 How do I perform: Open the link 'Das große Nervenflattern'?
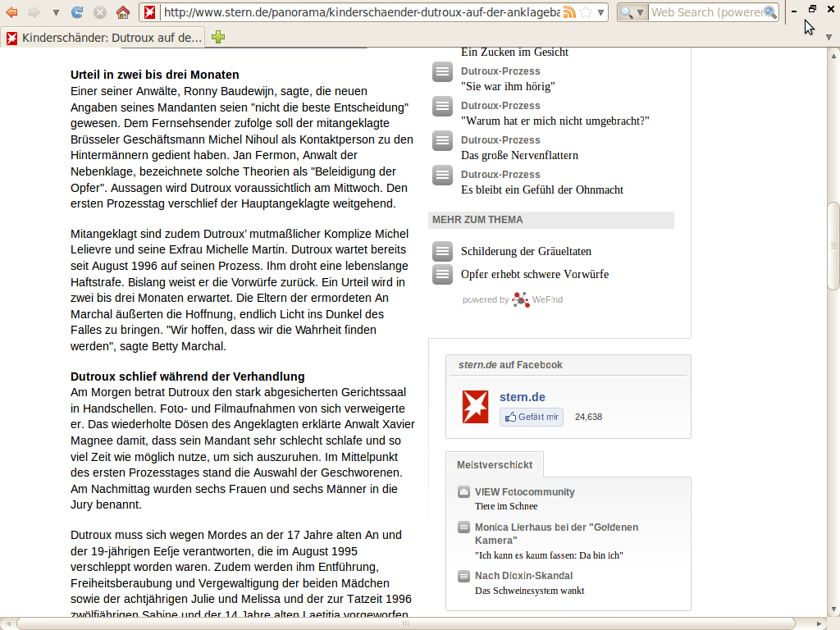519,155
